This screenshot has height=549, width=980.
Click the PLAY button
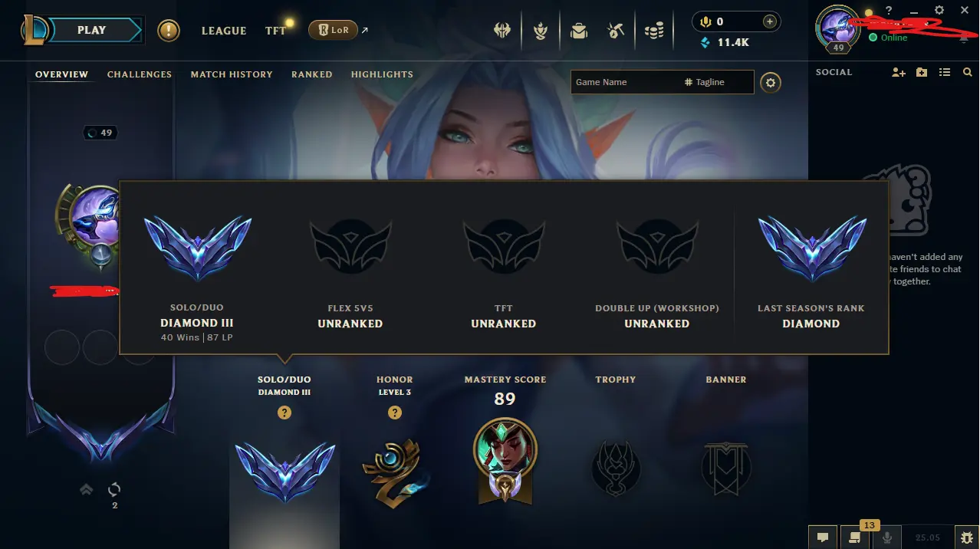click(91, 30)
